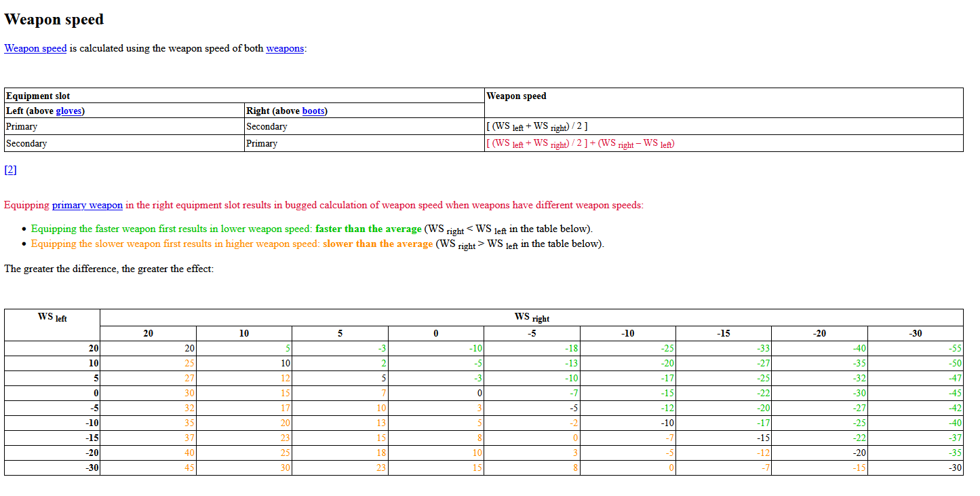The width and height of the screenshot is (980, 496).
Task: Select the green -18 cell in row 20
Action: pyautogui.click(x=532, y=348)
